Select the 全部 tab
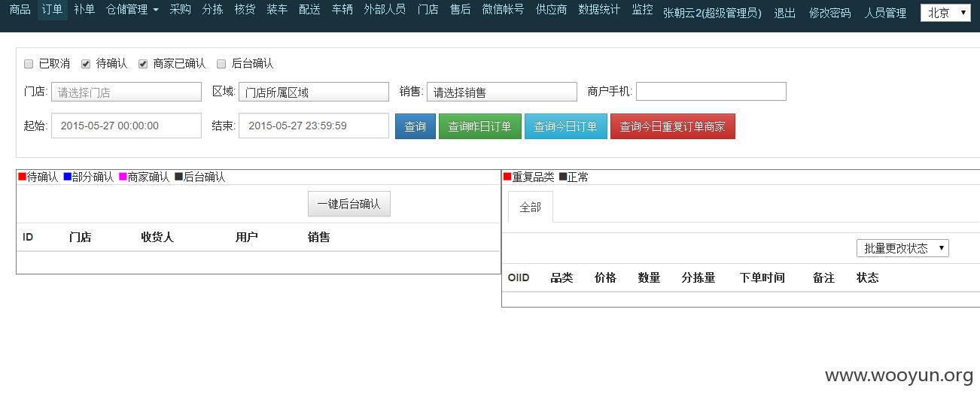Image resolution: width=980 pixels, height=397 pixels. (x=531, y=207)
